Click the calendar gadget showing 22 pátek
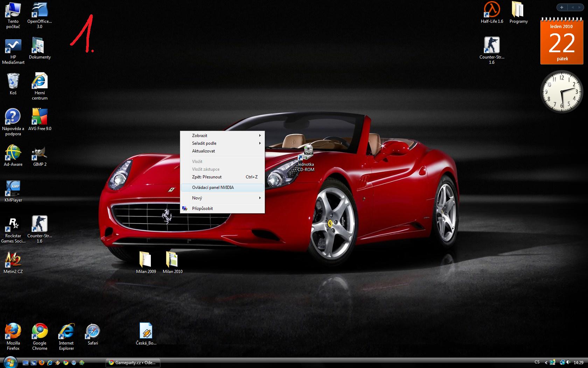Viewport: 588px width, 368px height. pos(562,41)
